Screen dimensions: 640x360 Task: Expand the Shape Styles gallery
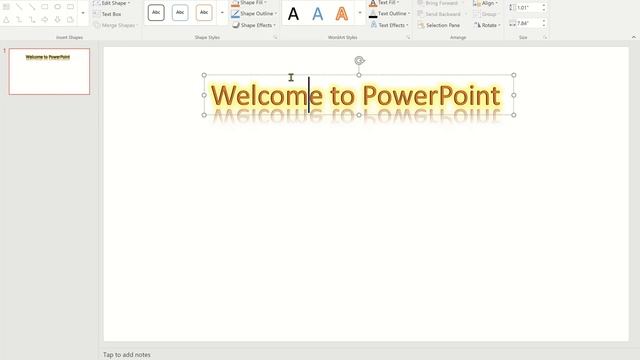click(222, 13)
